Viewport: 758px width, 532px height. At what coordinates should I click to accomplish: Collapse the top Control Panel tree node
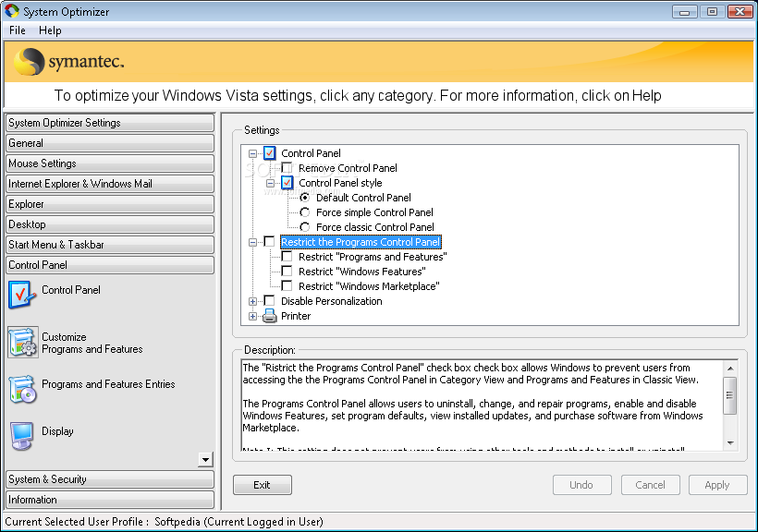[252, 153]
